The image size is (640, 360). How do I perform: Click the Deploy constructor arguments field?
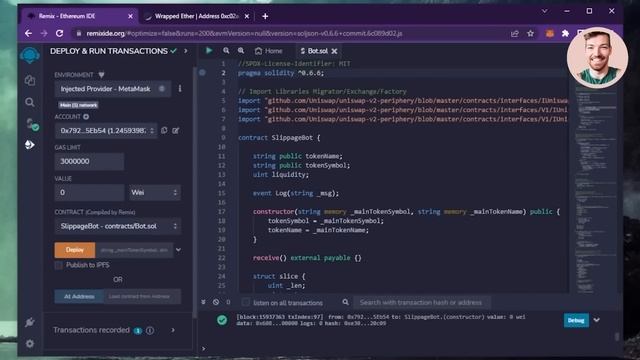134,250
